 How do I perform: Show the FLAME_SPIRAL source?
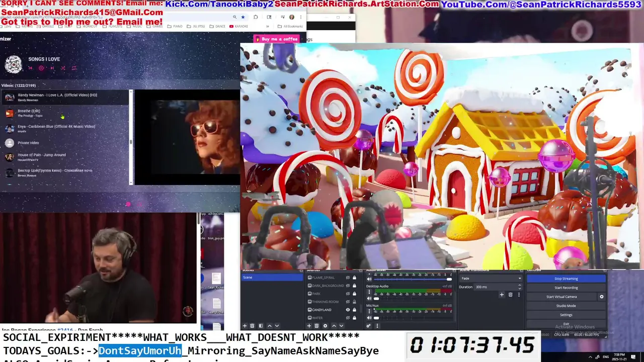(x=348, y=278)
